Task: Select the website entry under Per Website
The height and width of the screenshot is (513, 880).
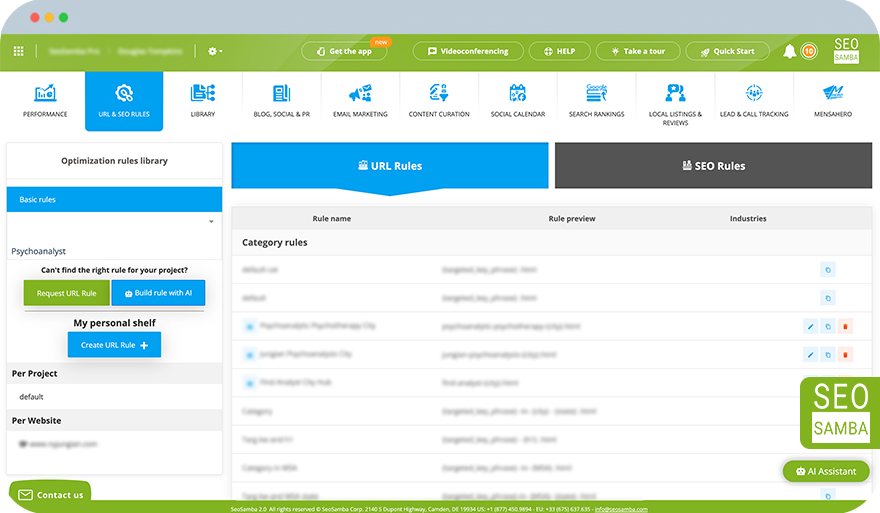Action: 58,444
